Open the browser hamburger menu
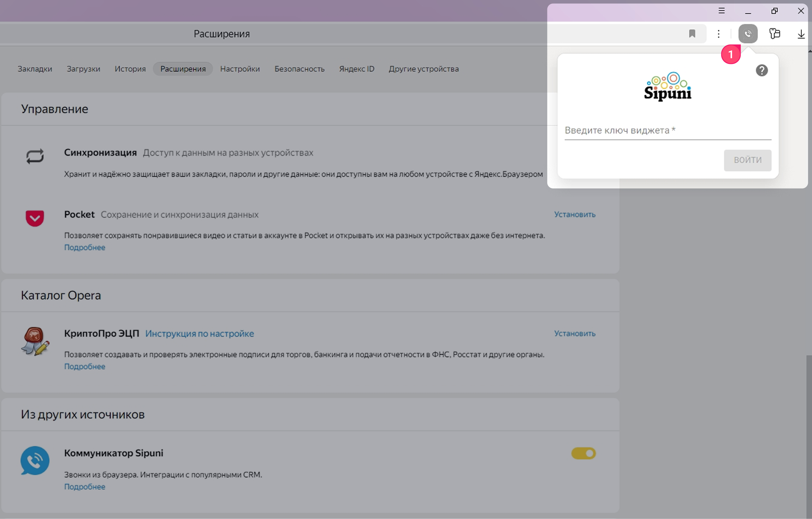The image size is (812, 519). tap(721, 11)
